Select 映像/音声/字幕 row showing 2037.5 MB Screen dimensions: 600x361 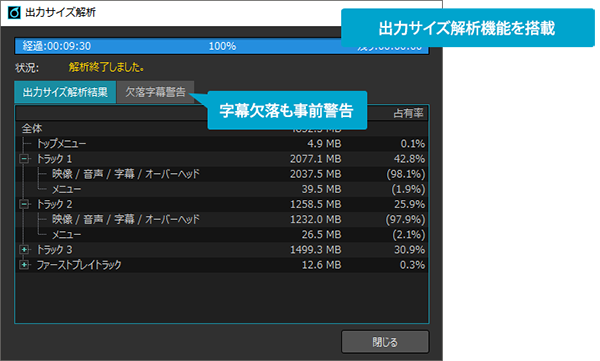click(222, 174)
